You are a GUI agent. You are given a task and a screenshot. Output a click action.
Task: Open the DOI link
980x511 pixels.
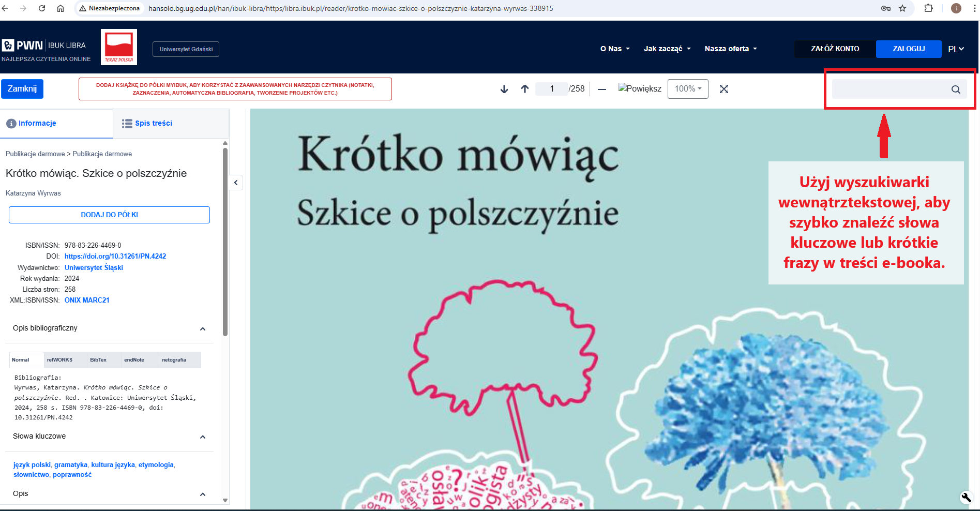coord(115,257)
